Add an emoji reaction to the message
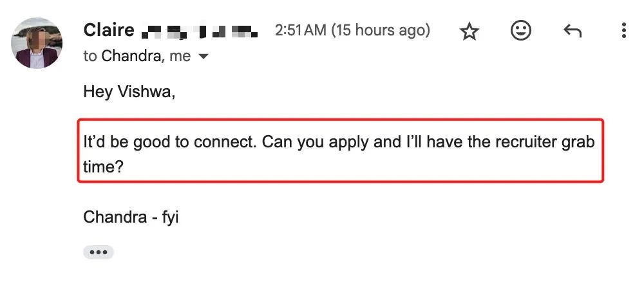 click(x=520, y=30)
